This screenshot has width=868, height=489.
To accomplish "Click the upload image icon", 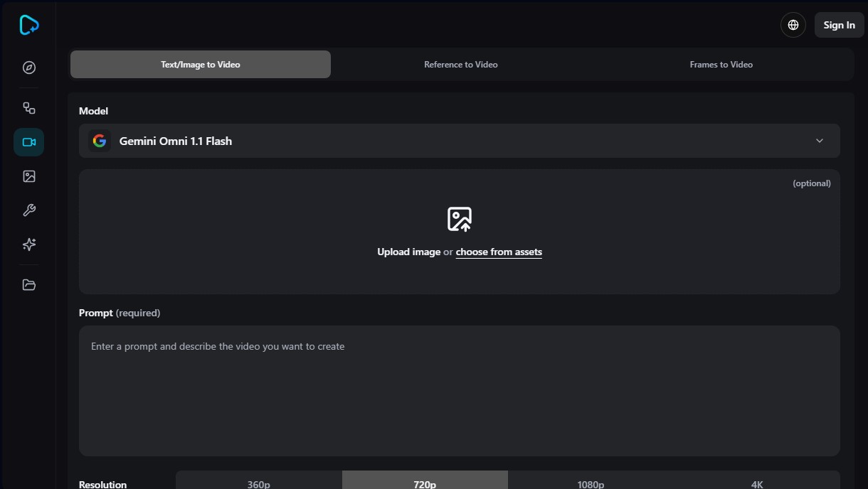I will tap(460, 219).
